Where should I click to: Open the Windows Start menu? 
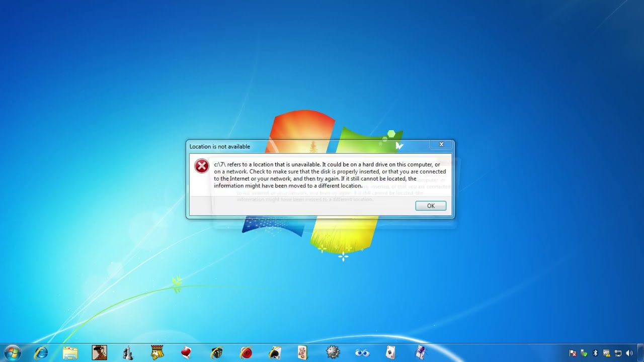click(x=12, y=353)
